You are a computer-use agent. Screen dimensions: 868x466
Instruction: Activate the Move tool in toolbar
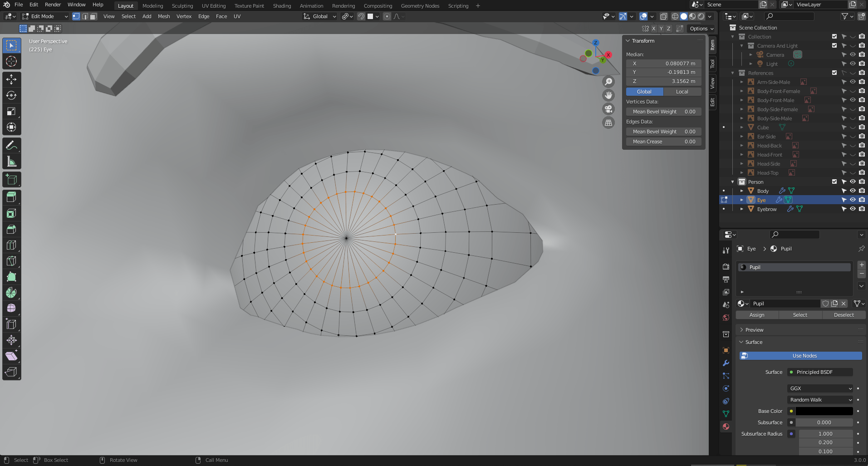[x=11, y=79]
